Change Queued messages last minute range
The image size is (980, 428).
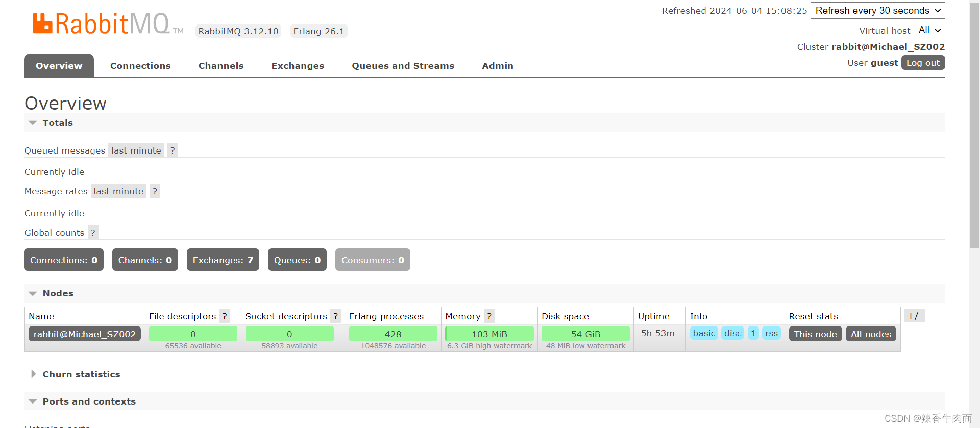click(x=136, y=150)
